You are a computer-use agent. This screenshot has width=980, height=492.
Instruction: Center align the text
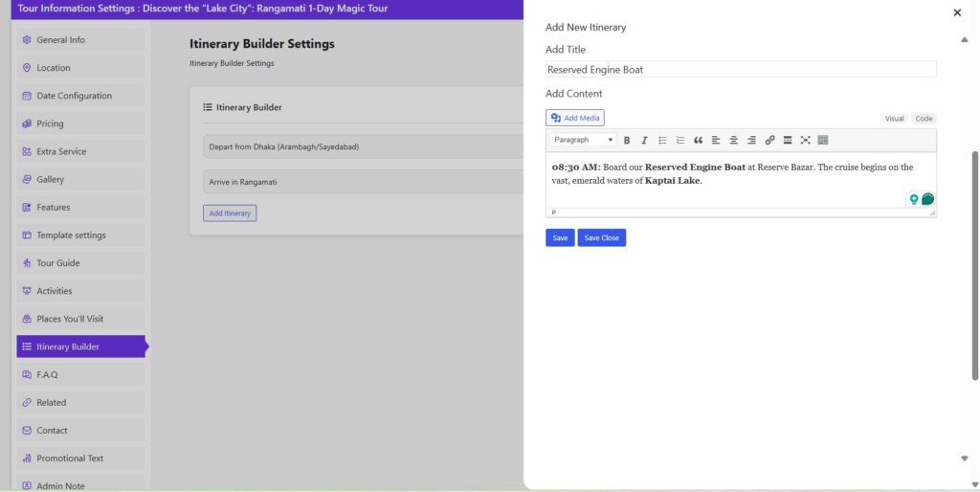(x=734, y=140)
